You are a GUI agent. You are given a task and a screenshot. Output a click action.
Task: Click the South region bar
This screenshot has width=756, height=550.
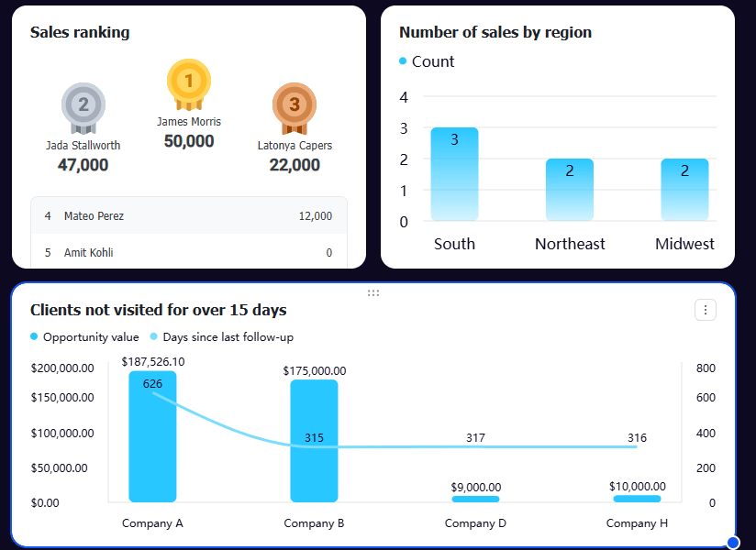454,174
